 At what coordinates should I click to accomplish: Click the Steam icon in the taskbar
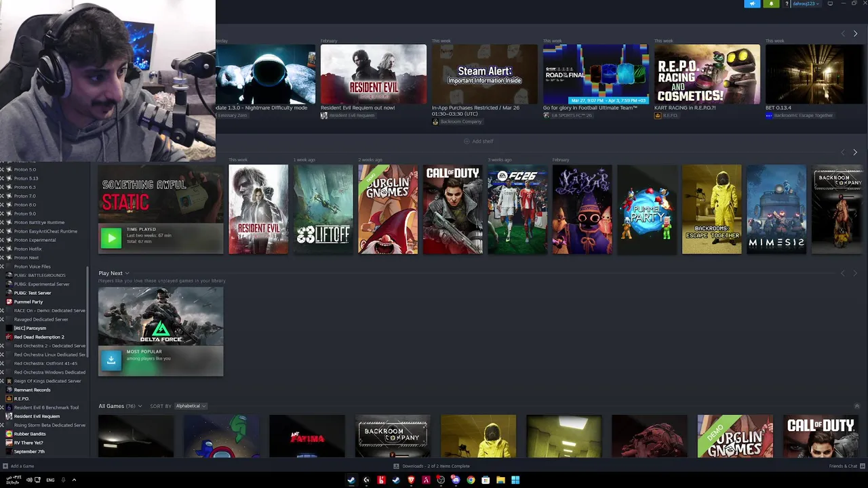351,480
